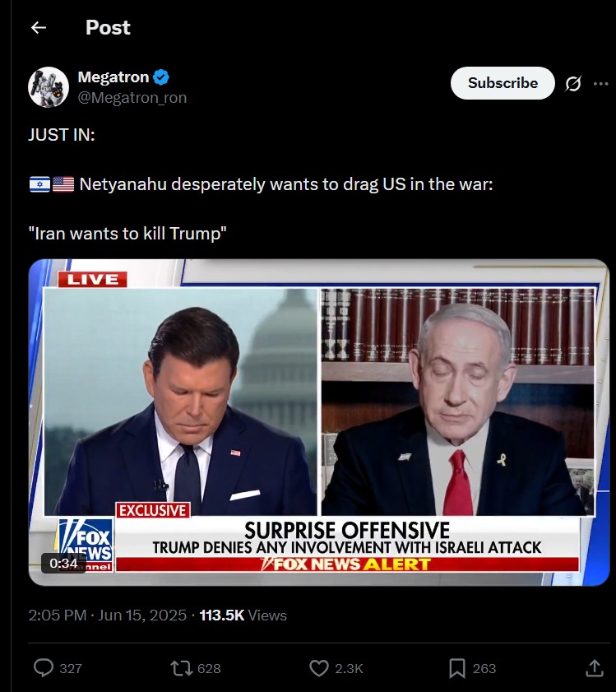View the 113.5K Views analytics
This screenshot has width=616, height=692.
coord(243,615)
